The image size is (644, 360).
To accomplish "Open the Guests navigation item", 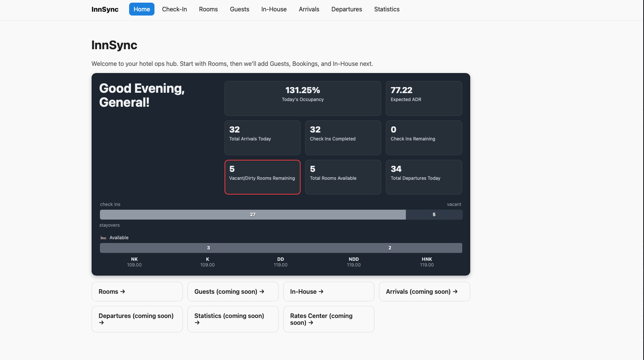I will click(x=239, y=9).
